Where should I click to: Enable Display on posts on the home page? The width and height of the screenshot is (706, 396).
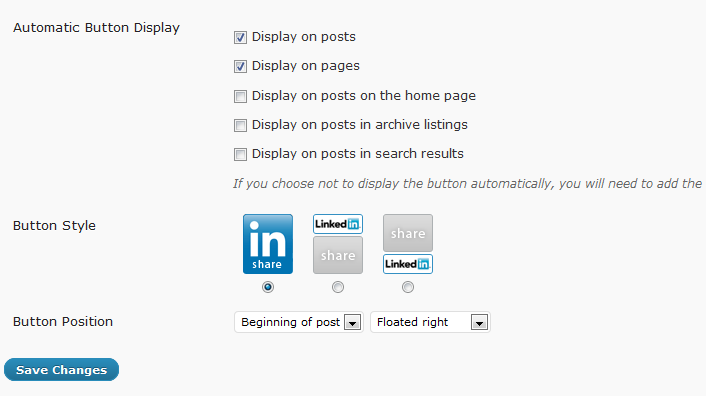coord(240,96)
